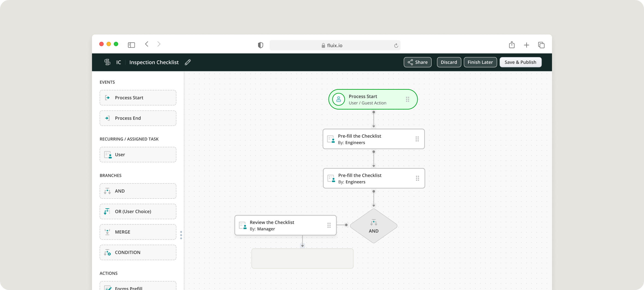Click the drag handle on Review the Checklist
644x290 pixels.
coord(329,225)
